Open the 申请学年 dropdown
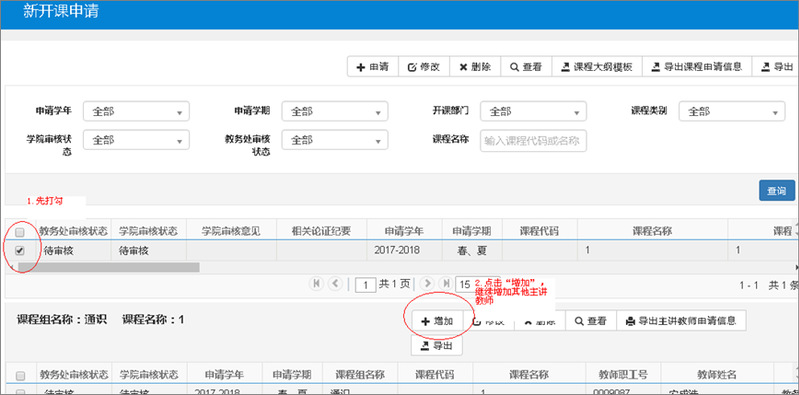799x395 pixels. click(x=136, y=112)
